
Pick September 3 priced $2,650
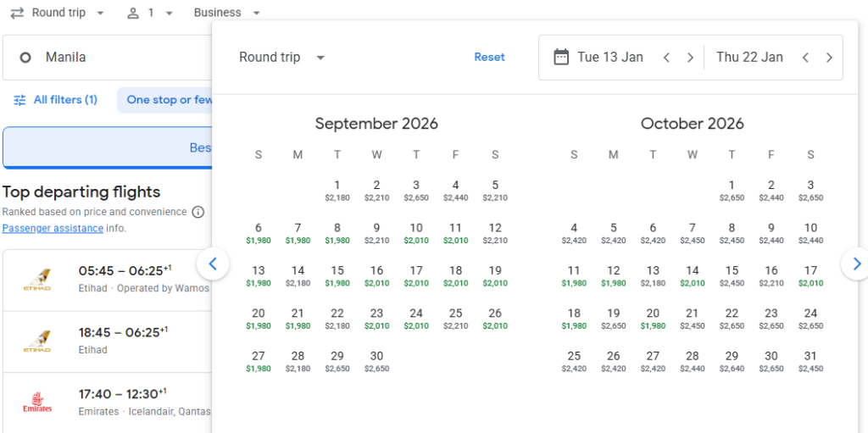416,191
